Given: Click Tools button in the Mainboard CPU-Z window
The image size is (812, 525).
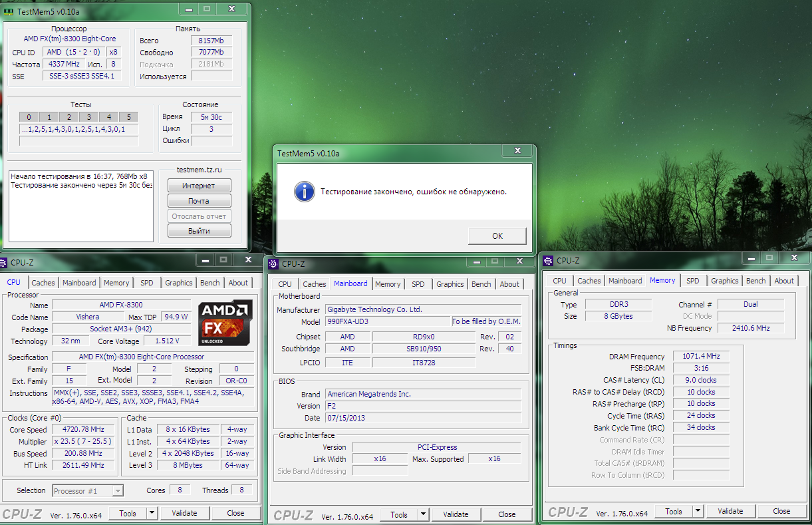Looking at the screenshot, I should tap(399, 514).
